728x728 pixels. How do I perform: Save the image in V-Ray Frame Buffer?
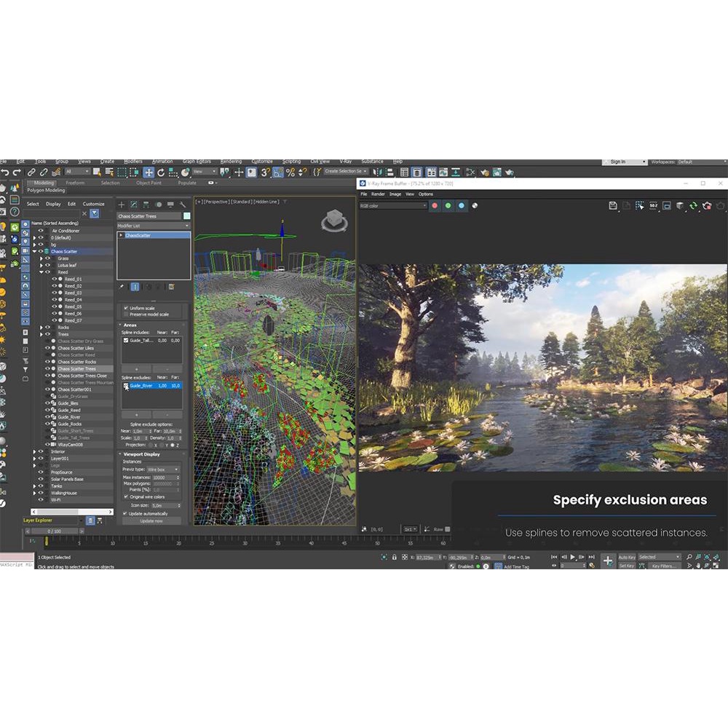pyautogui.click(x=614, y=206)
